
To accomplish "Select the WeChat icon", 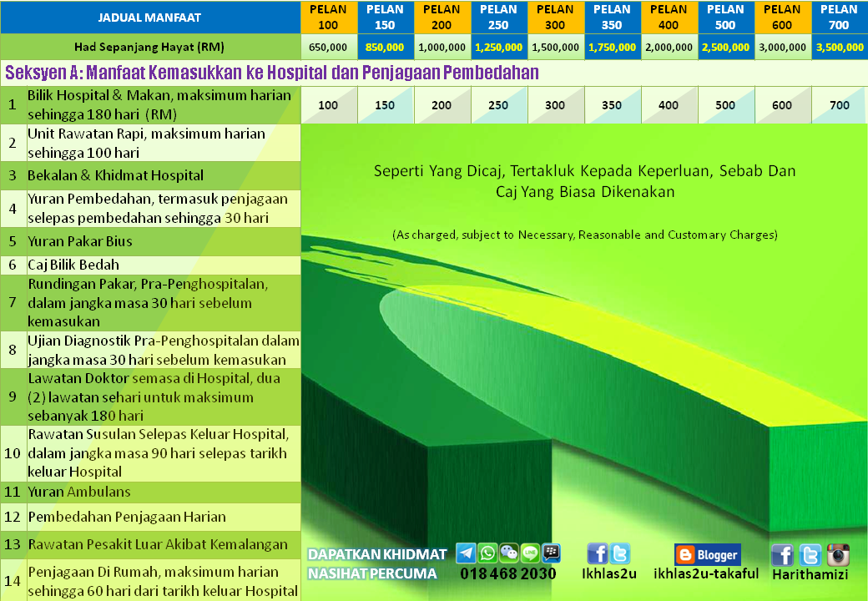I will 510,554.
